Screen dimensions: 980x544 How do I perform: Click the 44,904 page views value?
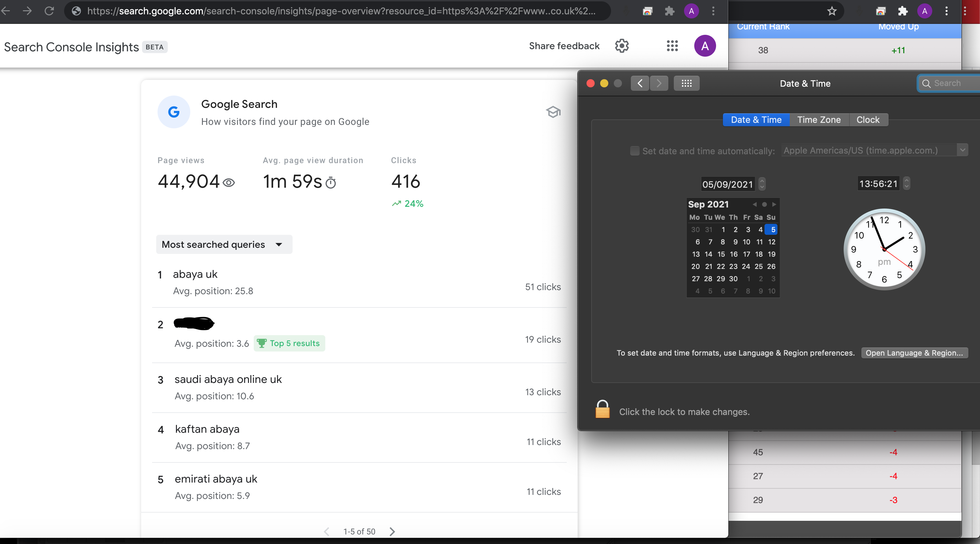coord(189,181)
